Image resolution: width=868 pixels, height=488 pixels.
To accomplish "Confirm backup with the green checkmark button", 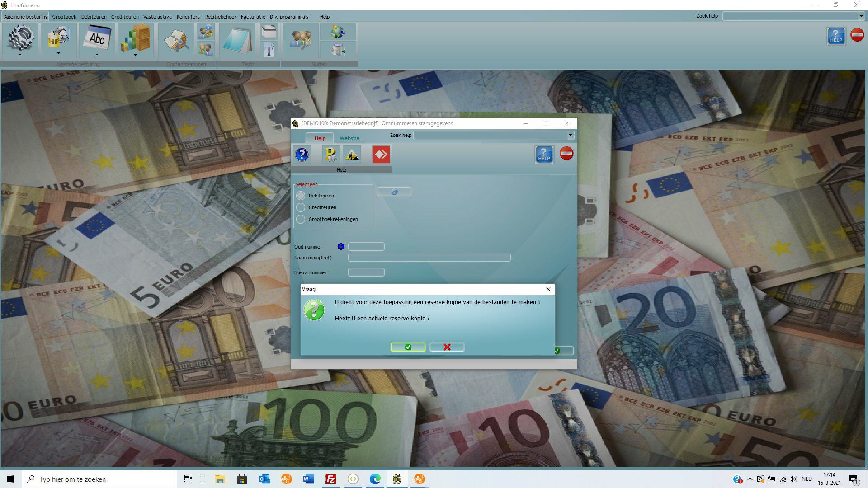I will [x=408, y=347].
